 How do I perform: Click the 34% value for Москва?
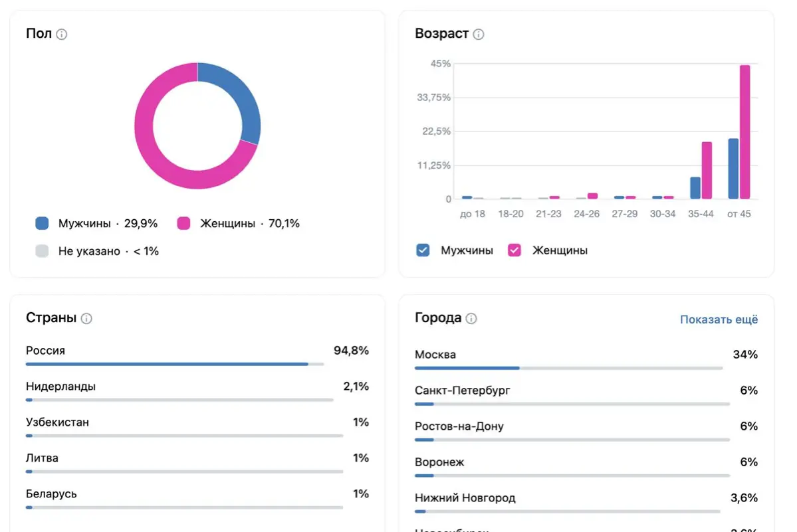(745, 355)
